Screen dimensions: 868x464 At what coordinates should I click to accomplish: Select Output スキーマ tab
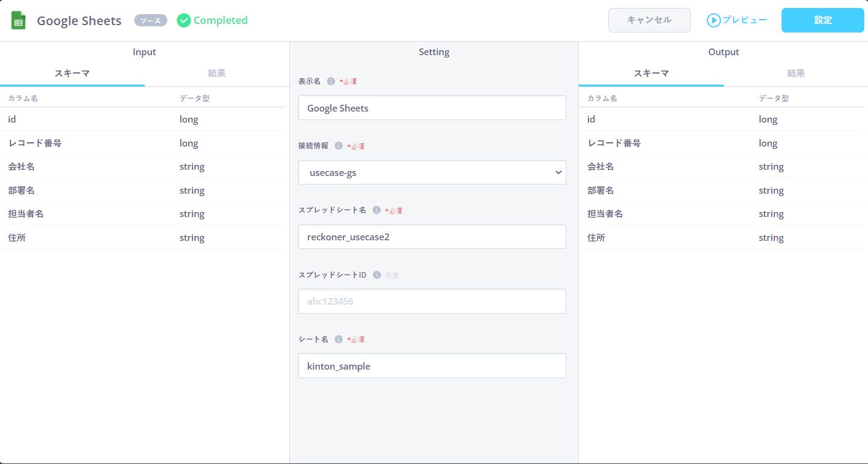(651, 74)
